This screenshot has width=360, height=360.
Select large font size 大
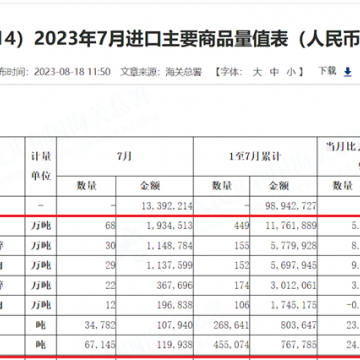click(x=257, y=72)
